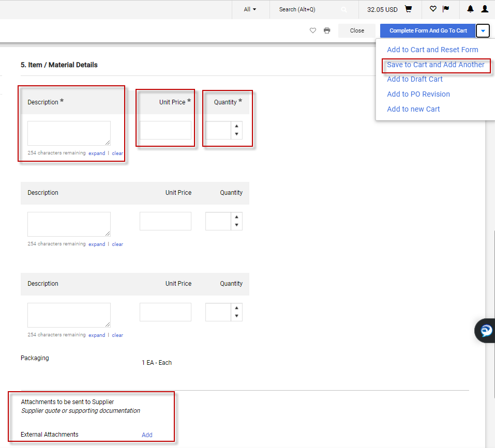Focus the first Unit Price field
The height and width of the screenshot is (448, 495).
(x=165, y=130)
